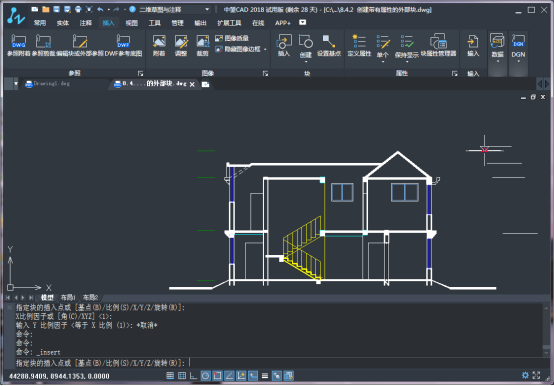Toggle grid display in status bar

tap(182, 375)
